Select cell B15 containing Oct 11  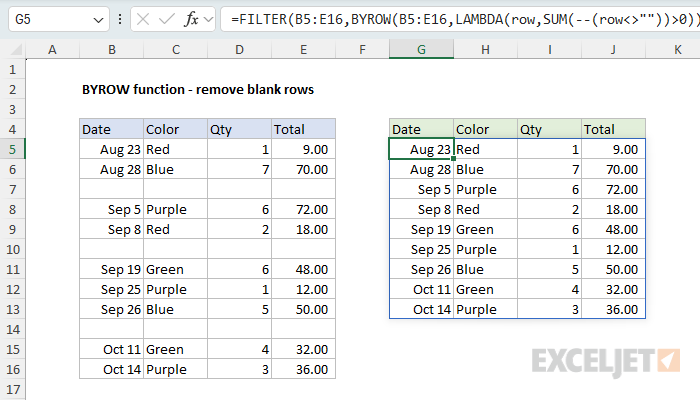point(112,349)
